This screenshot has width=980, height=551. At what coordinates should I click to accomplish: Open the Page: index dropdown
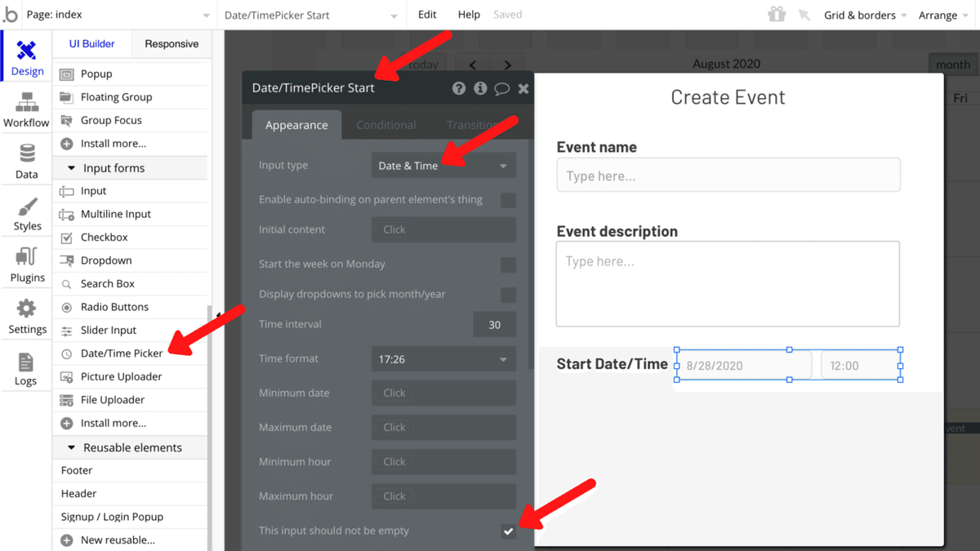(x=117, y=15)
